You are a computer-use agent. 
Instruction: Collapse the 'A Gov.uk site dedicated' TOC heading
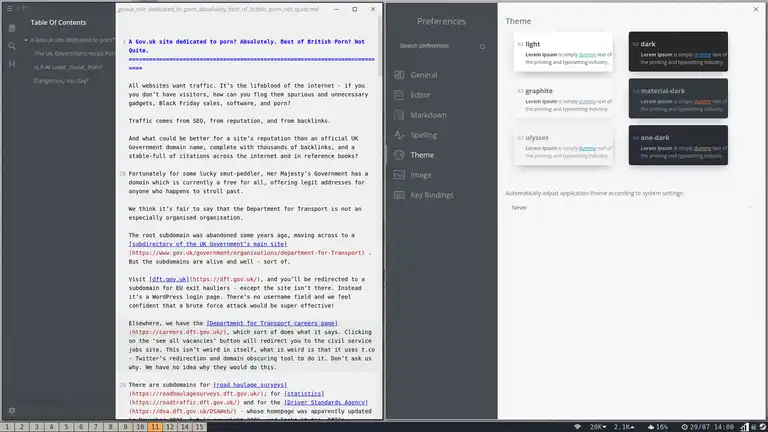pyautogui.click(x=26, y=40)
